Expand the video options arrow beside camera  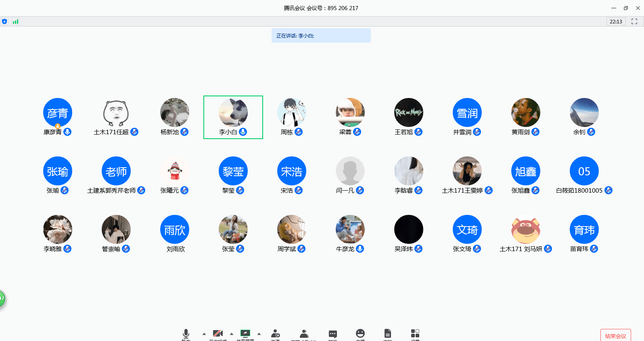click(232, 334)
